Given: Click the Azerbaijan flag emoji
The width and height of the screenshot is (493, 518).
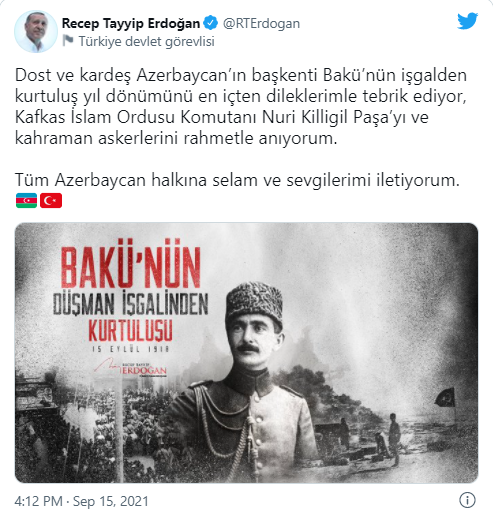Looking at the screenshot, I should [26, 201].
